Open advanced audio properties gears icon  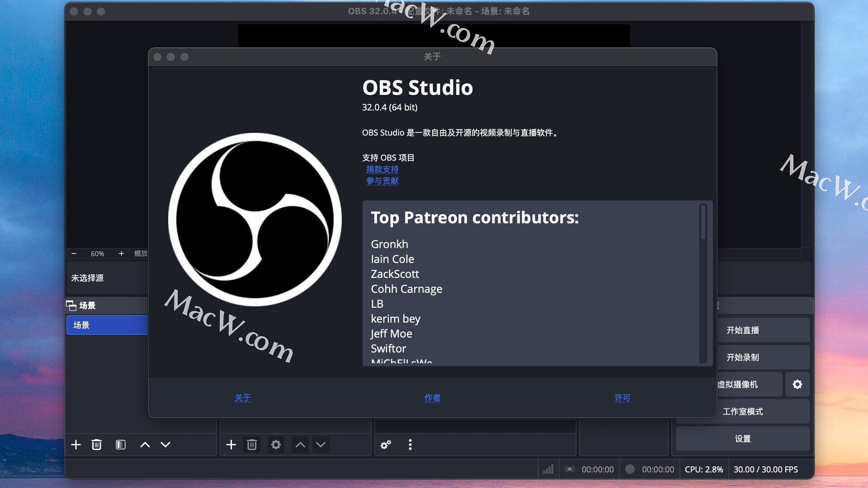pos(386,445)
